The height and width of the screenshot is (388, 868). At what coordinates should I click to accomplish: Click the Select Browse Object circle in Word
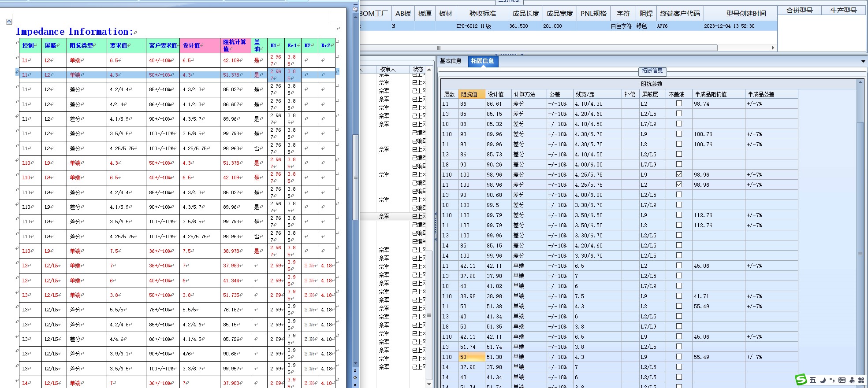(x=355, y=378)
